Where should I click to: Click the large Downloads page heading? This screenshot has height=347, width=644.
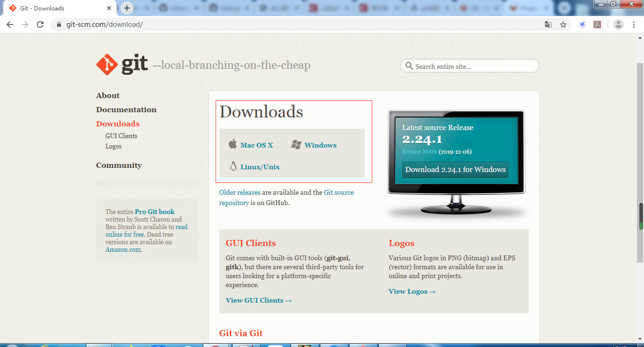pos(261,112)
